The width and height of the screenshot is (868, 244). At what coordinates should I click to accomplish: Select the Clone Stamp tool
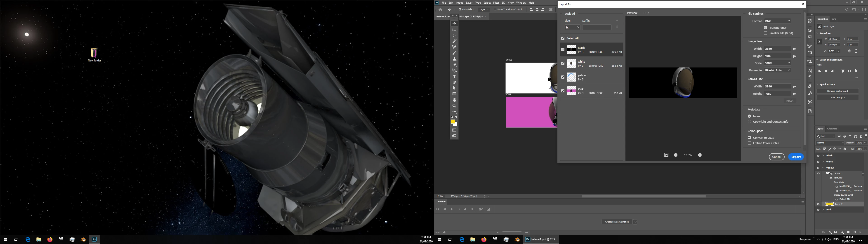(x=454, y=59)
